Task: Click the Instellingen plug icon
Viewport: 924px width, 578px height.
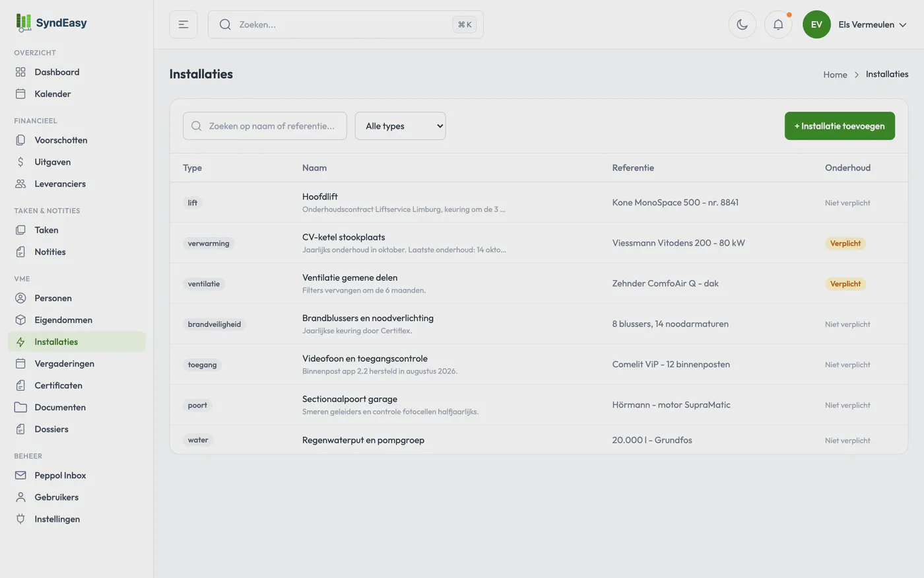Action: 20,519
